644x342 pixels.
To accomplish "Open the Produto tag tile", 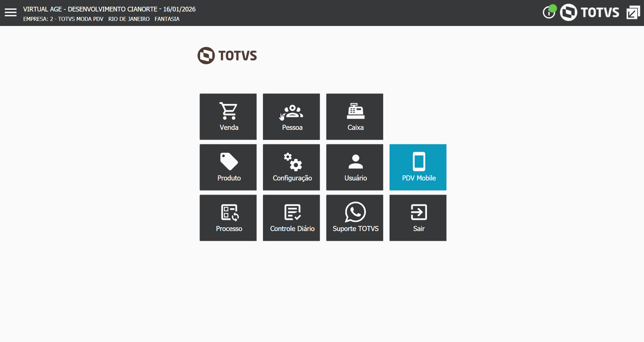I will [228, 167].
